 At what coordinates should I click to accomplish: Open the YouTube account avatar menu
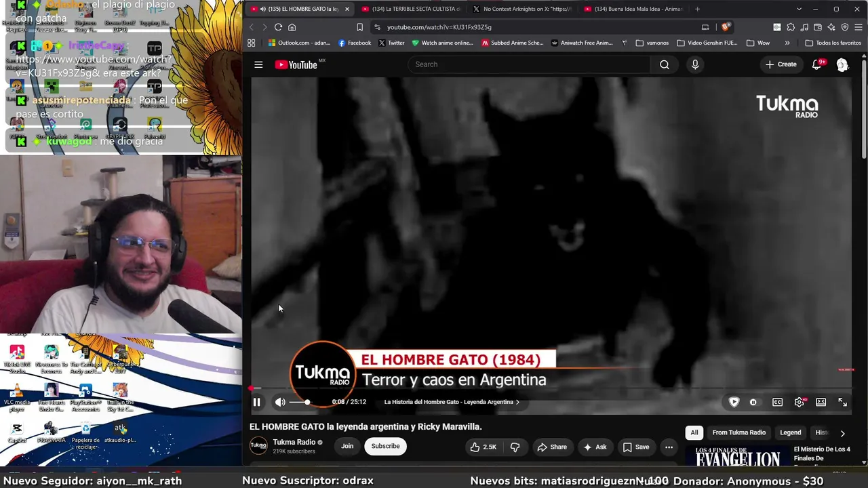click(x=842, y=64)
